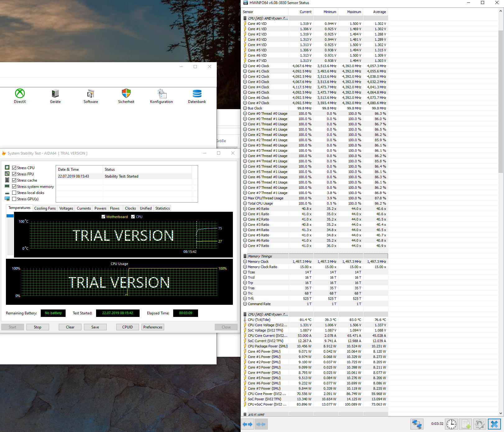Open the Datenbank database icon
This screenshot has width=504, height=432.
coord(197,96)
